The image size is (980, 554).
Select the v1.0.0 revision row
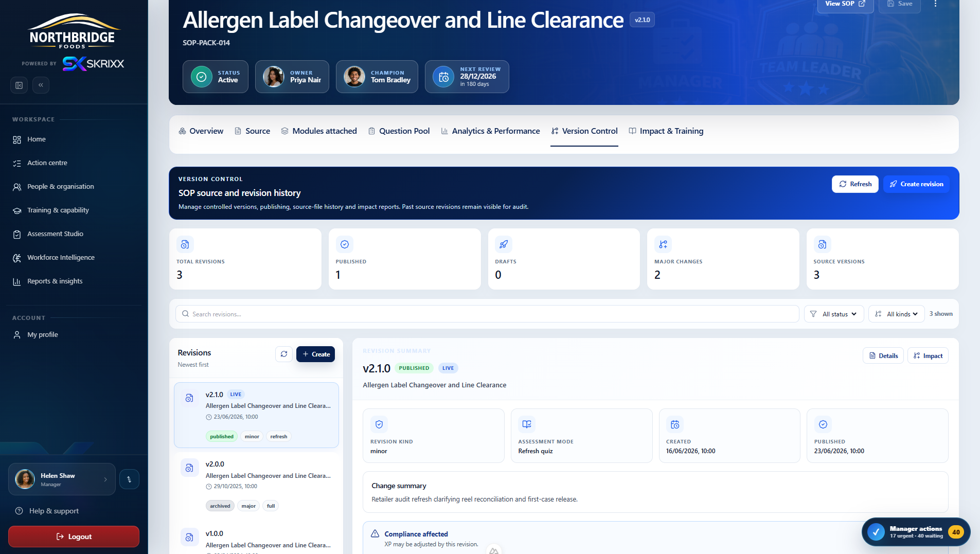coord(256,539)
